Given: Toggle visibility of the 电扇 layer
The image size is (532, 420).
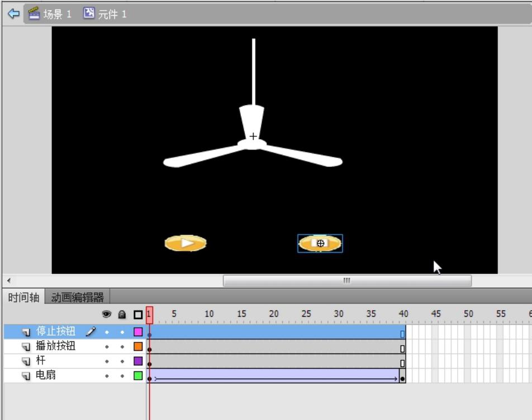Looking at the screenshot, I should tap(107, 376).
